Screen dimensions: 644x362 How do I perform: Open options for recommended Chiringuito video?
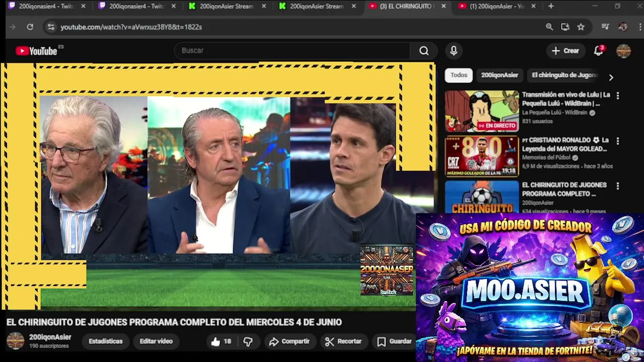(x=617, y=186)
